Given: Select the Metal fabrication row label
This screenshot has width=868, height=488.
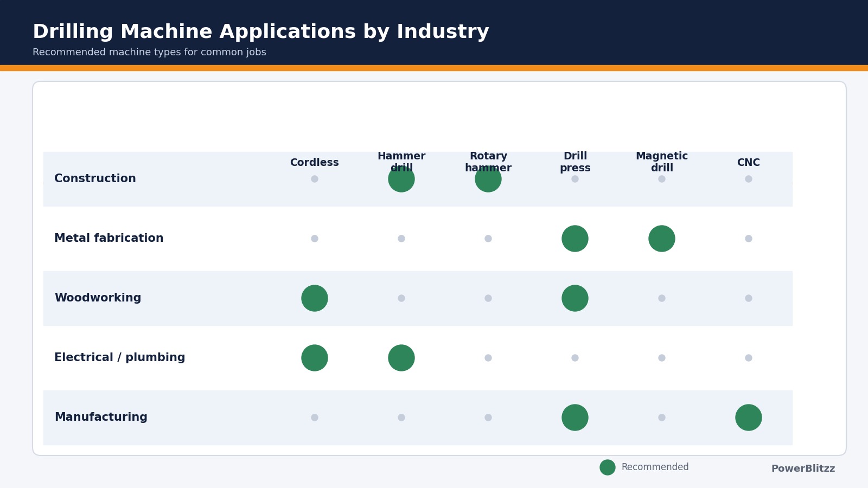Looking at the screenshot, I should click(108, 239).
